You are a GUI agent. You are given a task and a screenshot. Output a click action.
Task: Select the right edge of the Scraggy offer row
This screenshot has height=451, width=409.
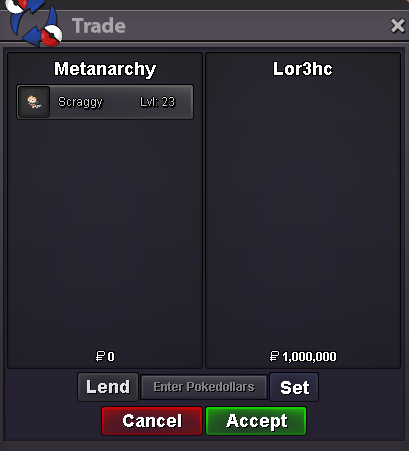[186, 102]
